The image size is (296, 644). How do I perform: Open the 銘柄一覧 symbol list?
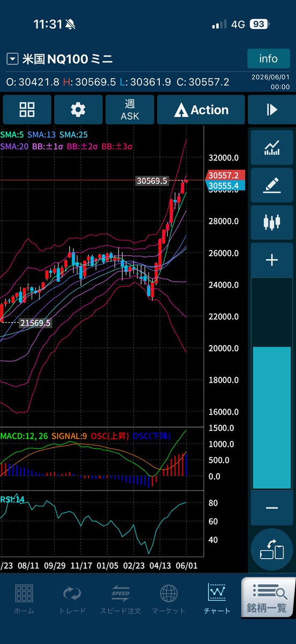click(268, 597)
